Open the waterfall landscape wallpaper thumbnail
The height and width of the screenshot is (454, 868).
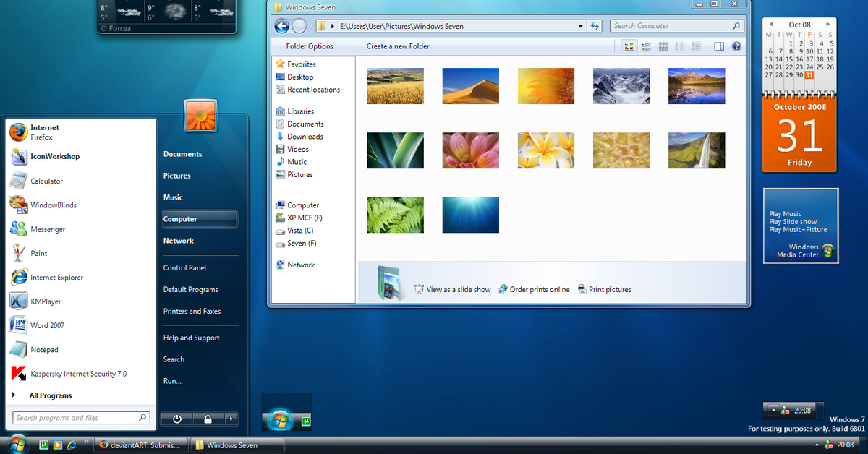697,150
